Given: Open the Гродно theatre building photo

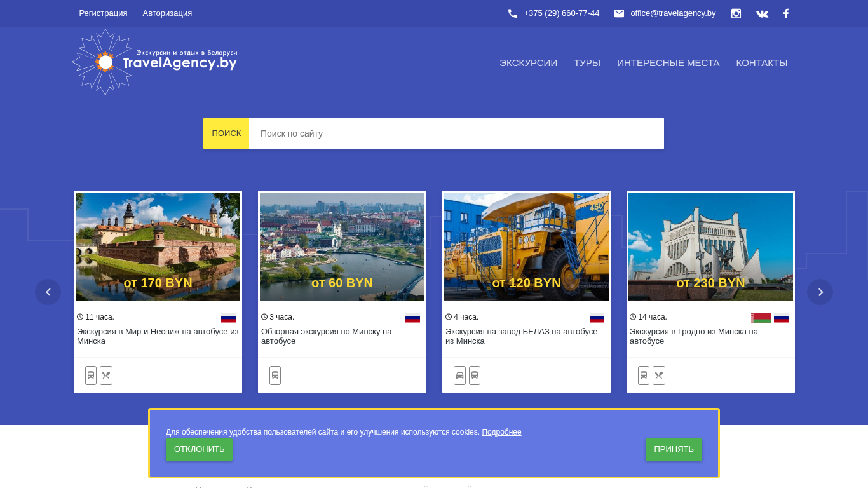Looking at the screenshot, I should point(710,247).
